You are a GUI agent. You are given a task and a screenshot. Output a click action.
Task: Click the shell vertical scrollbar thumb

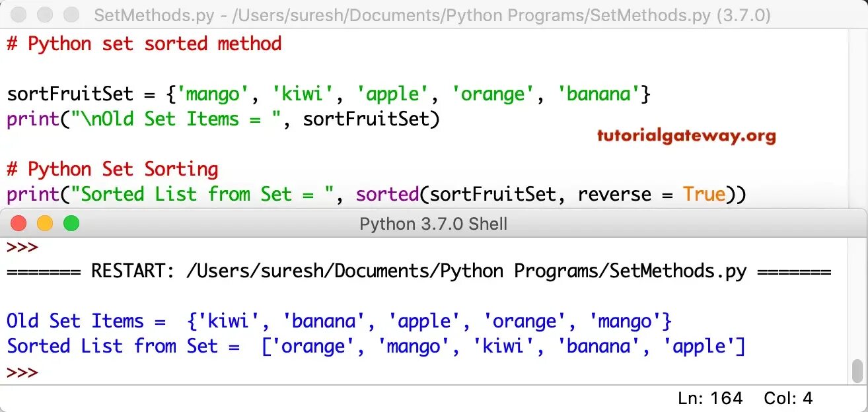click(x=857, y=371)
